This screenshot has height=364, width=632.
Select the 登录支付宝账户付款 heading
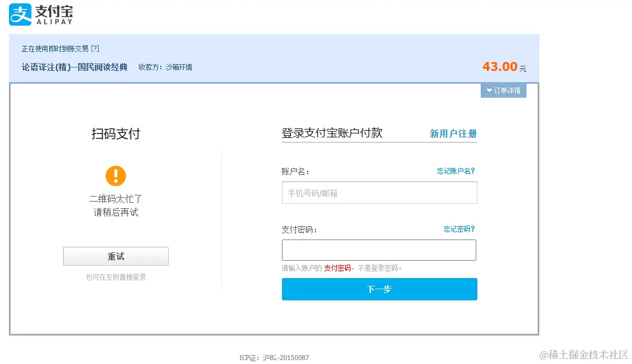[332, 133]
